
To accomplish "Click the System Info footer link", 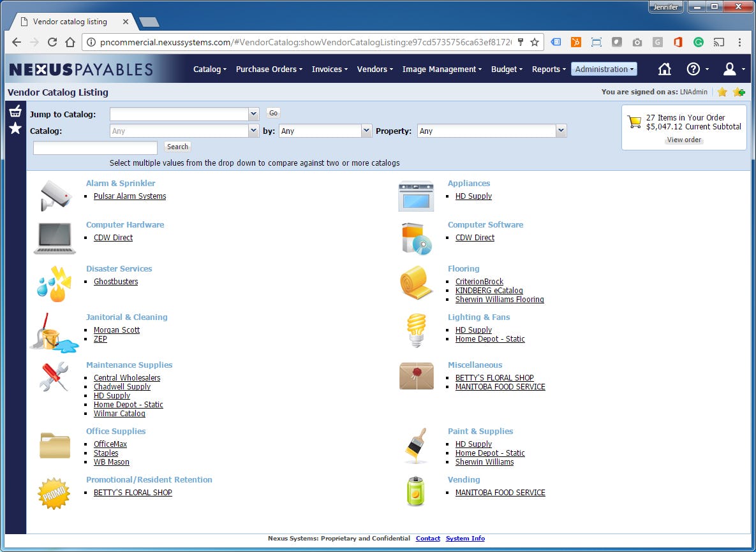I will tap(465, 539).
